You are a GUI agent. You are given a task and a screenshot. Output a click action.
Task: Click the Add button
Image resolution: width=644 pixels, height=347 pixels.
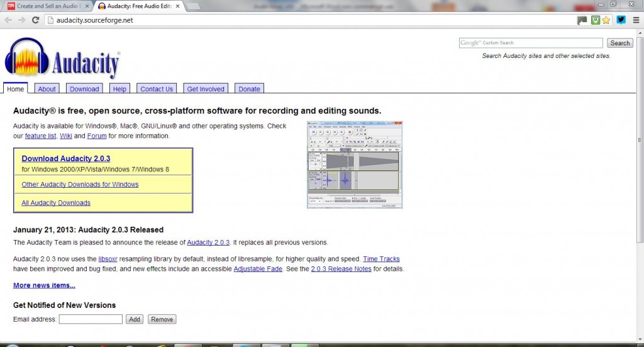click(135, 319)
